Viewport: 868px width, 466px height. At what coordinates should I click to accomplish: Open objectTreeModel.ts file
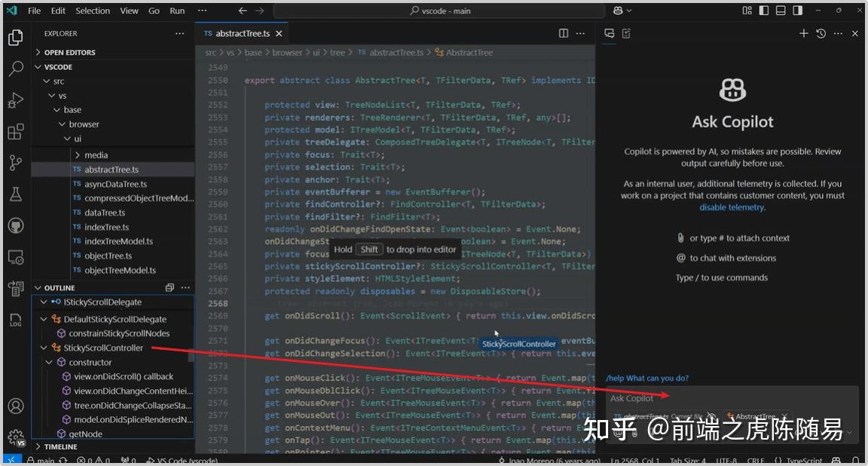point(120,270)
